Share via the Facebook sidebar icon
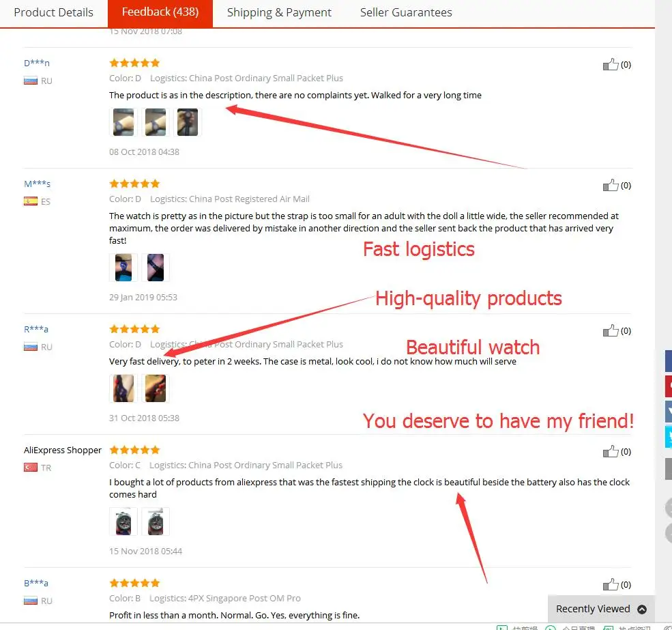This screenshot has width=672, height=630. point(669,361)
